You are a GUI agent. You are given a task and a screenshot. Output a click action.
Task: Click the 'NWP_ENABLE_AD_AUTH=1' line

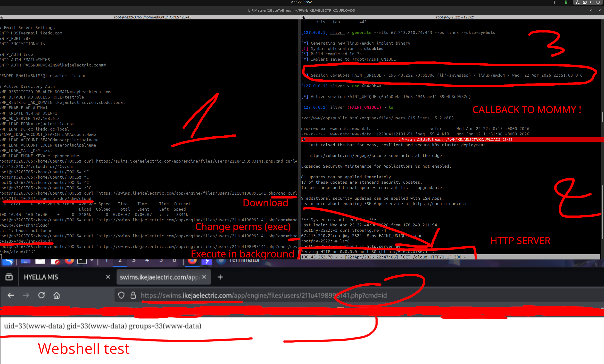tap(24, 108)
